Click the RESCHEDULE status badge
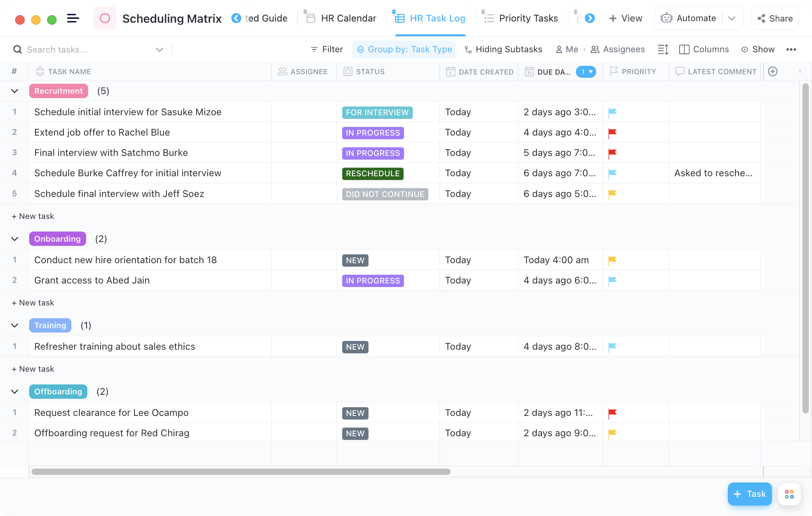Screen dimensions: 812x516 point(372,173)
